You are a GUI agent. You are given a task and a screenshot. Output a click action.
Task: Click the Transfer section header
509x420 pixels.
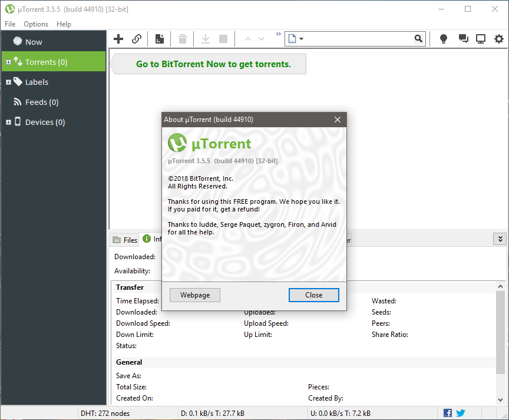[130, 287]
